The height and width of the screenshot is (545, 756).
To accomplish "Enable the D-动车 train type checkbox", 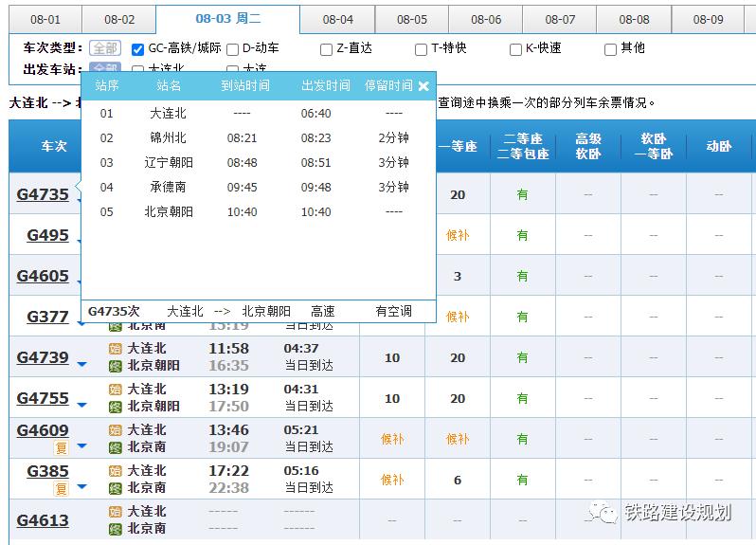I will point(232,49).
